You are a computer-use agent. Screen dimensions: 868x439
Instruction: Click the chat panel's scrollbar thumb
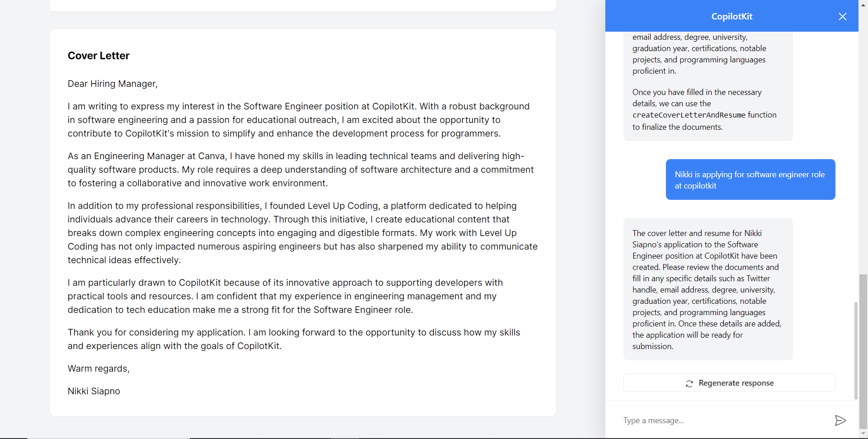(x=855, y=350)
